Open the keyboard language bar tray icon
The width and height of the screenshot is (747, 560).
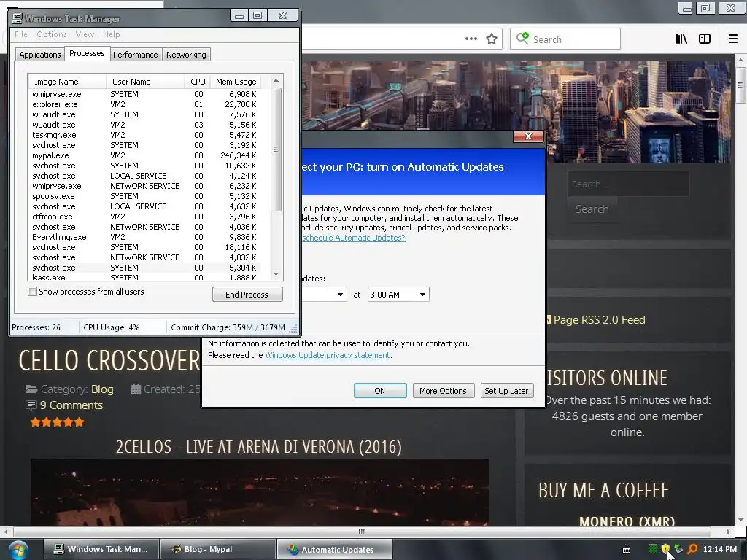[x=626, y=550]
